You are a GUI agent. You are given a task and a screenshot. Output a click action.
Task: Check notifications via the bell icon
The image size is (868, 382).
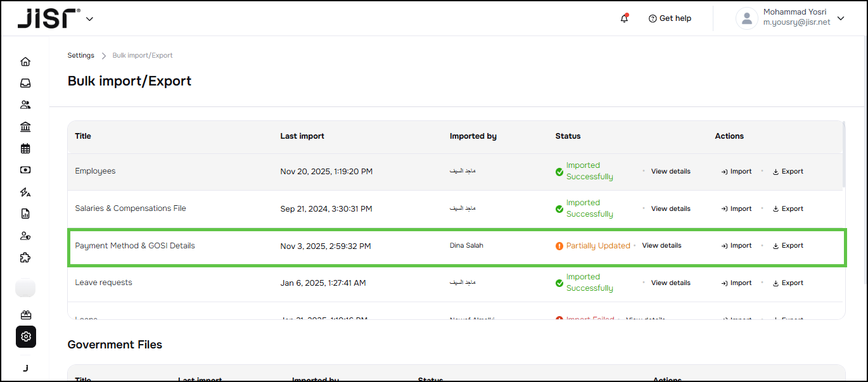point(624,18)
